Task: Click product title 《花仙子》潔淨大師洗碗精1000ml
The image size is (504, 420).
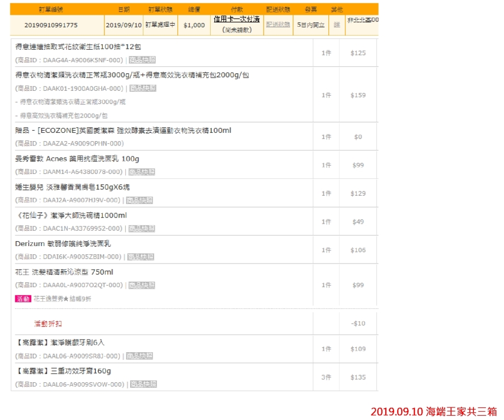Action: tap(71, 215)
